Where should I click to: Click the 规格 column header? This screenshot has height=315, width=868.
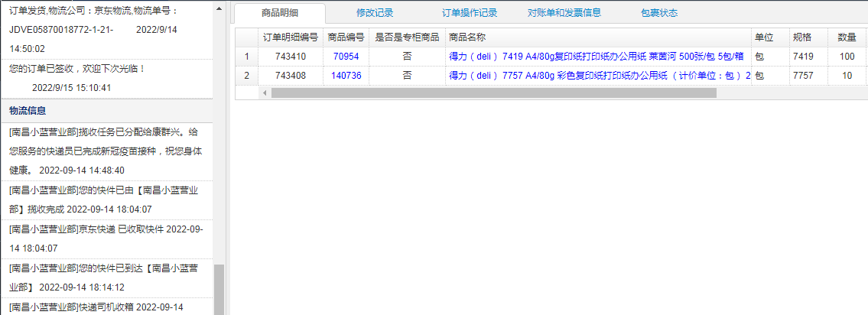tap(808, 37)
